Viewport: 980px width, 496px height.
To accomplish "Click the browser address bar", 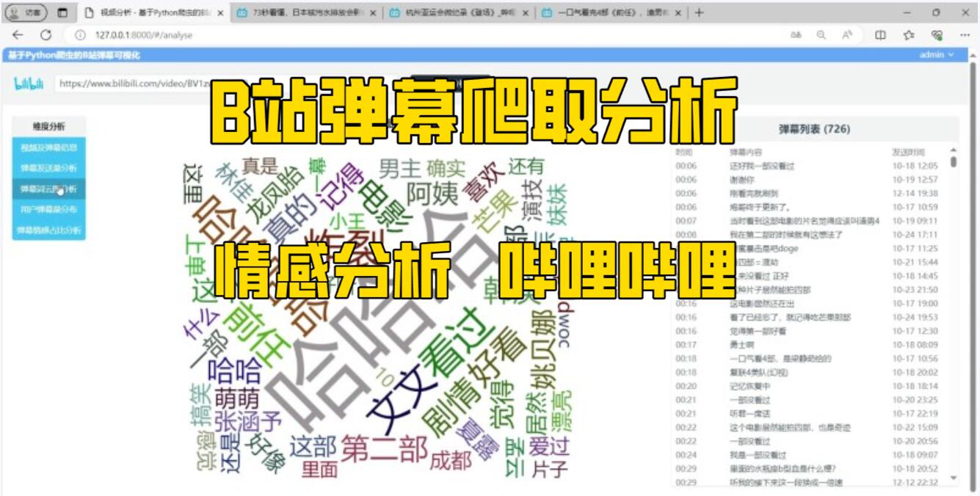I will click(426, 34).
